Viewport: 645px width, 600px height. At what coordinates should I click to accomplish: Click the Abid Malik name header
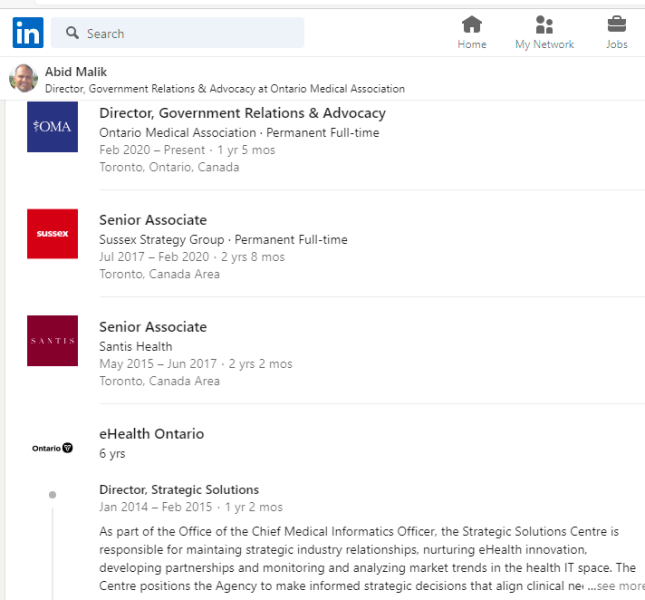[x=76, y=72]
